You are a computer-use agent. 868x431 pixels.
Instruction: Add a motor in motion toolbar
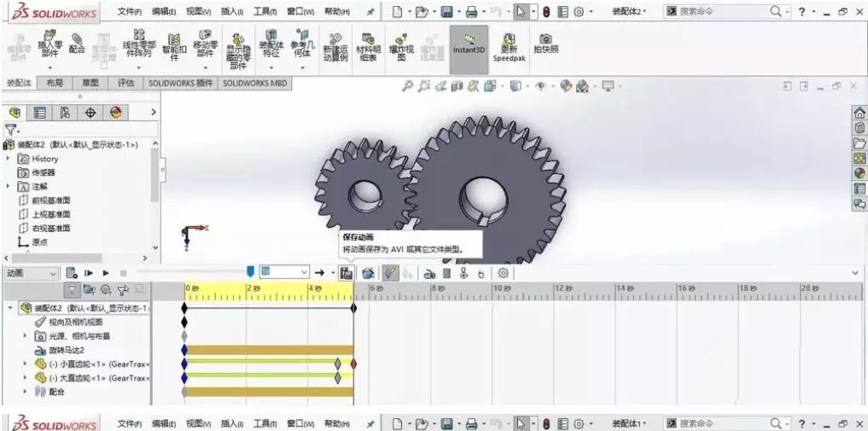(429, 273)
